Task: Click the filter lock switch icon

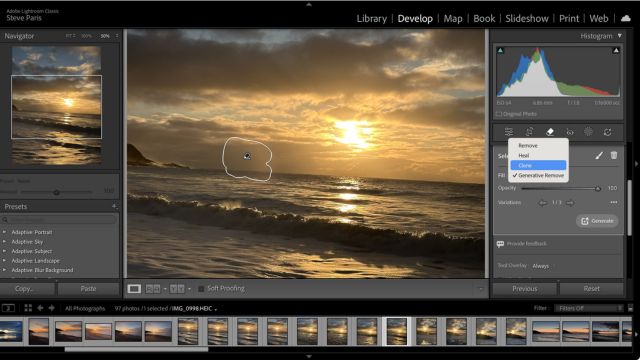Action: (630, 308)
